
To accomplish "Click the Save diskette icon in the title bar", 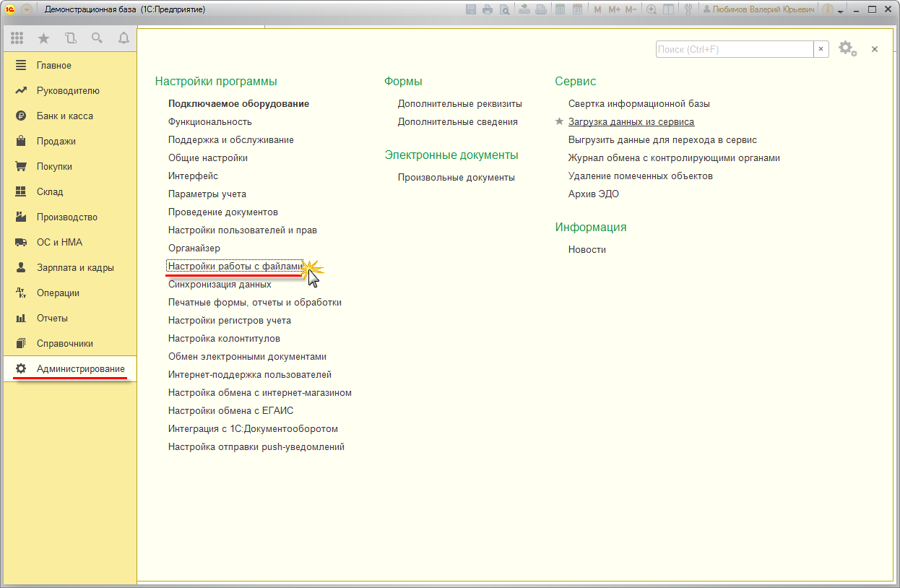I will click(471, 9).
